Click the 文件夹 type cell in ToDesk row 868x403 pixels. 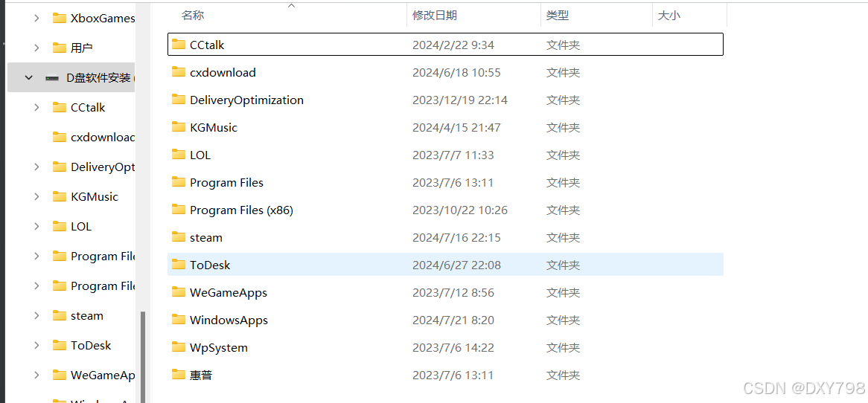563,265
